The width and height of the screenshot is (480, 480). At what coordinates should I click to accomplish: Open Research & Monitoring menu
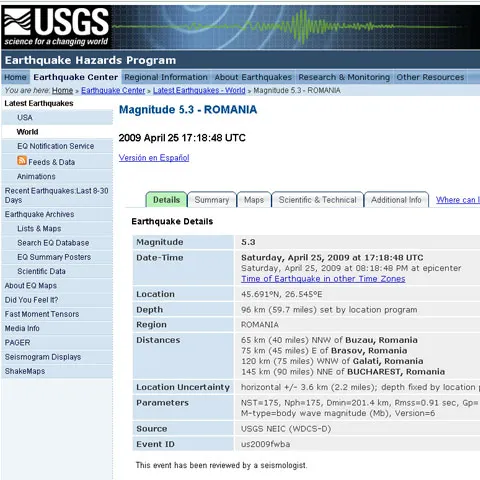point(344,77)
